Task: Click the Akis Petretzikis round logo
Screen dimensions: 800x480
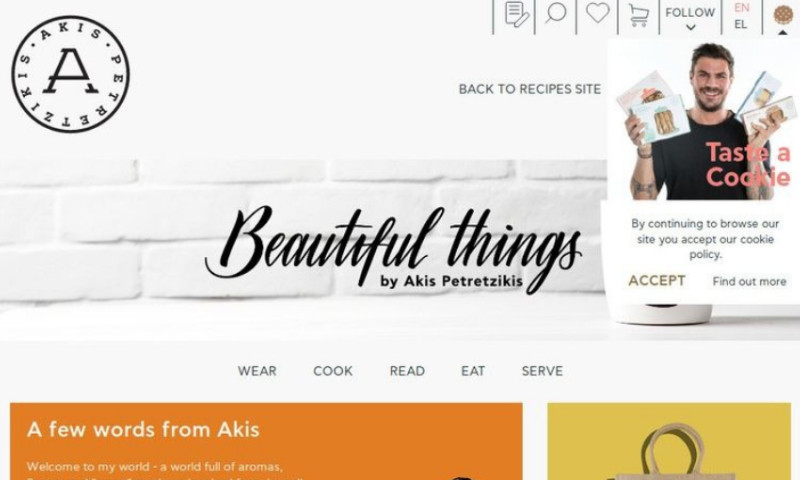Action: pos(70,74)
